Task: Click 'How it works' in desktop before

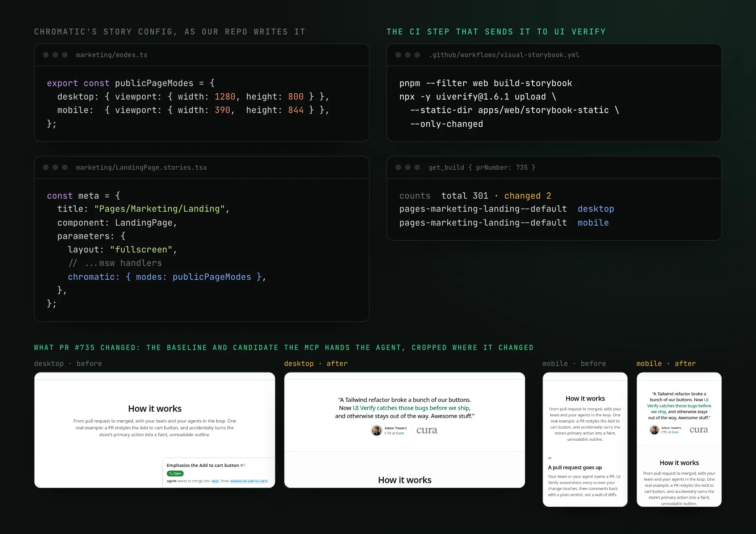Action: click(155, 409)
